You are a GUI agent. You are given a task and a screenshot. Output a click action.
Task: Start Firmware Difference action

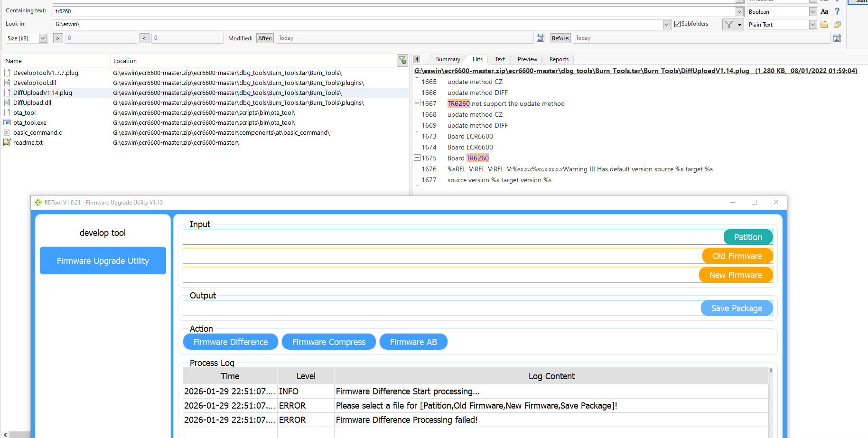[x=231, y=342]
